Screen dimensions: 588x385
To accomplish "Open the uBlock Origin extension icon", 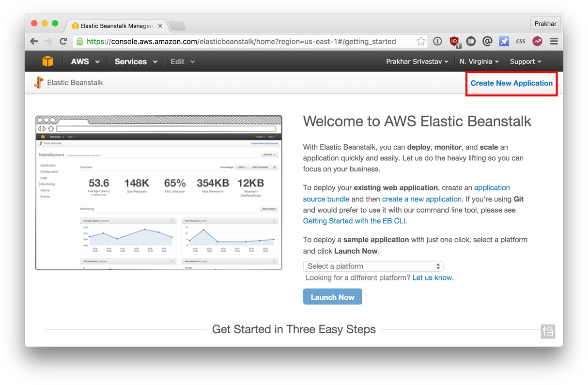I will [x=454, y=42].
